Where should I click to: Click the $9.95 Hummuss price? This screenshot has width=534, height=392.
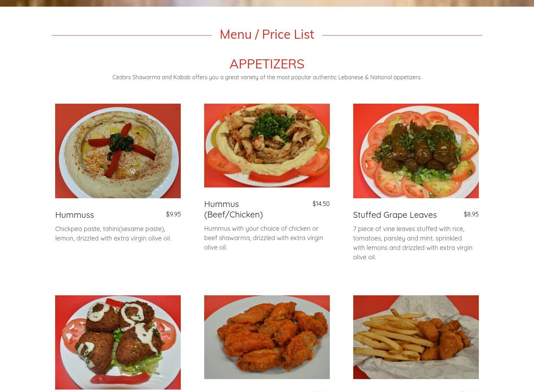coord(173,214)
